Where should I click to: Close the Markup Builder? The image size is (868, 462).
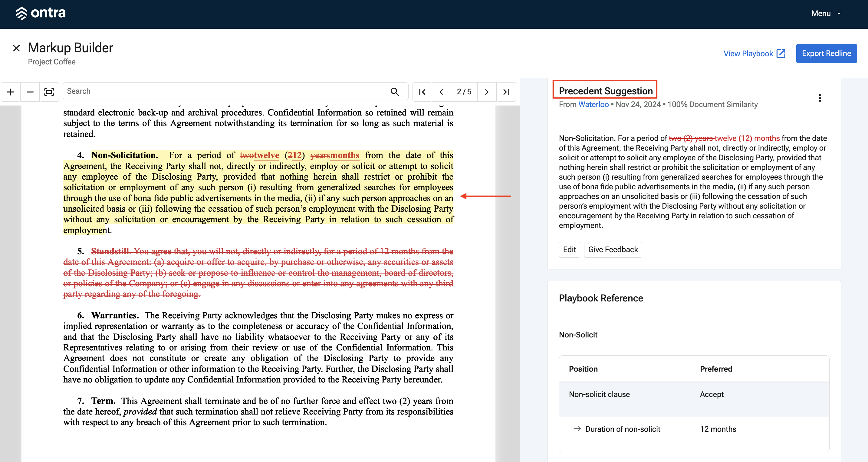(x=16, y=48)
